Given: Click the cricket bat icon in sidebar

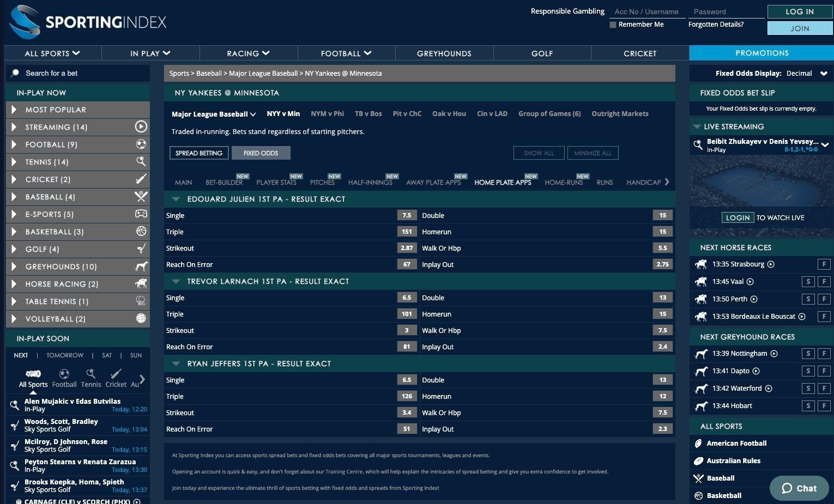Looking at the screenshot, I should [x=141, y=179].
